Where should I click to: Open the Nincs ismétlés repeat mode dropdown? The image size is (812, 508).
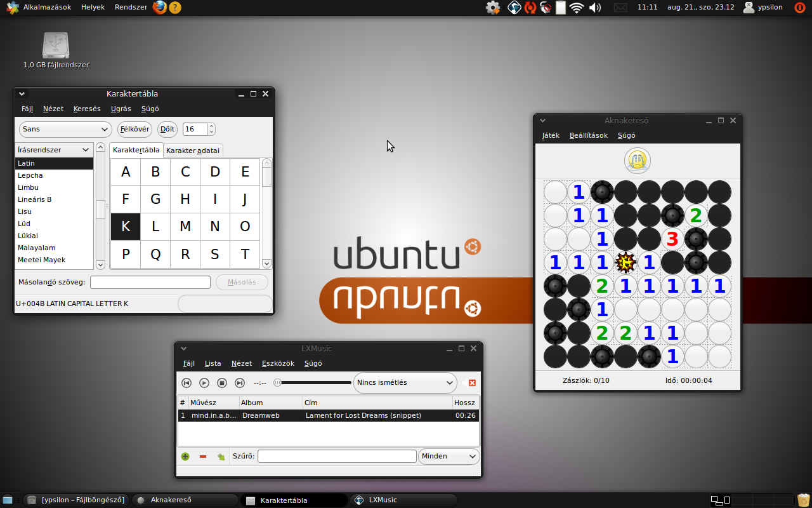pyautogui.click(x=405, y=383)
